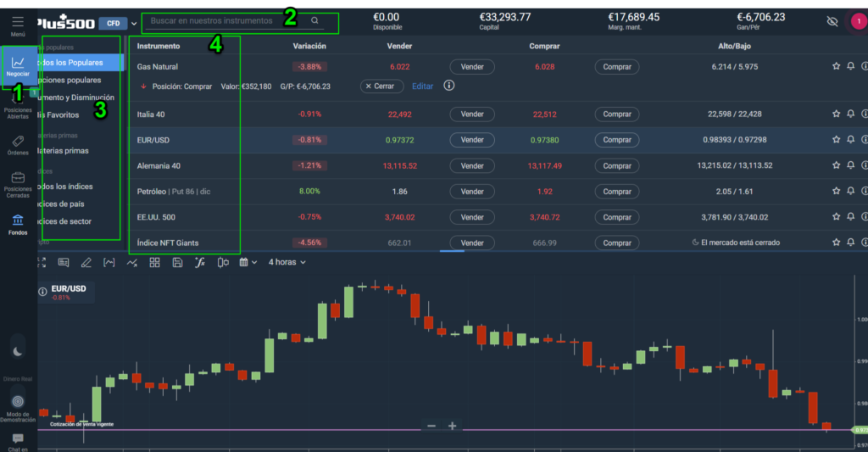Favorite Gas Natural with star icon
This screenshot has height=452, width=868.
point(836,66)
